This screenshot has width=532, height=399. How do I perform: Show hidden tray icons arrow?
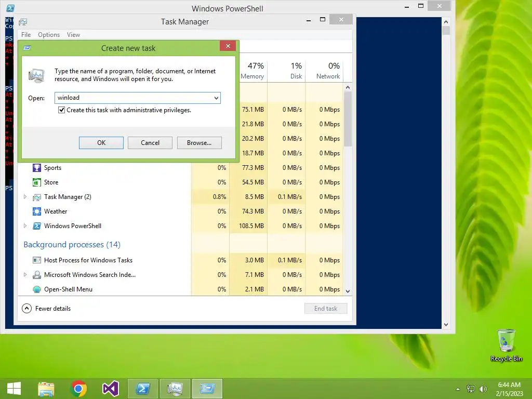click(x=458, y=389)
